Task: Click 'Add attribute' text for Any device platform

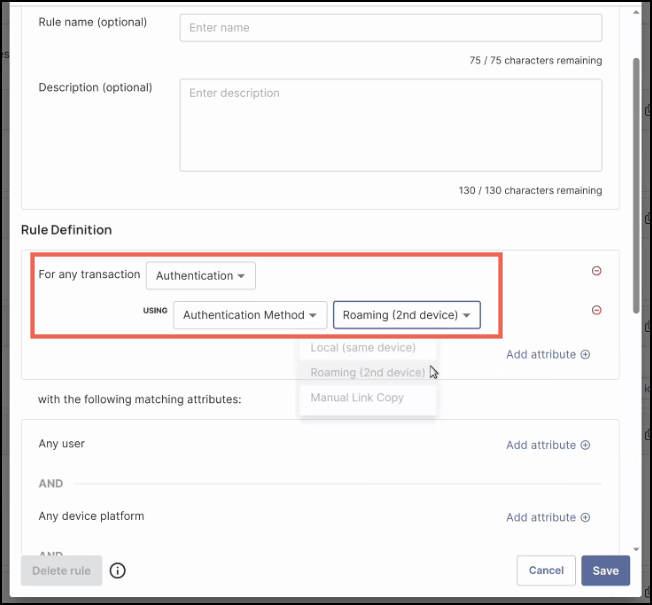Action: [x=540, y=517]
